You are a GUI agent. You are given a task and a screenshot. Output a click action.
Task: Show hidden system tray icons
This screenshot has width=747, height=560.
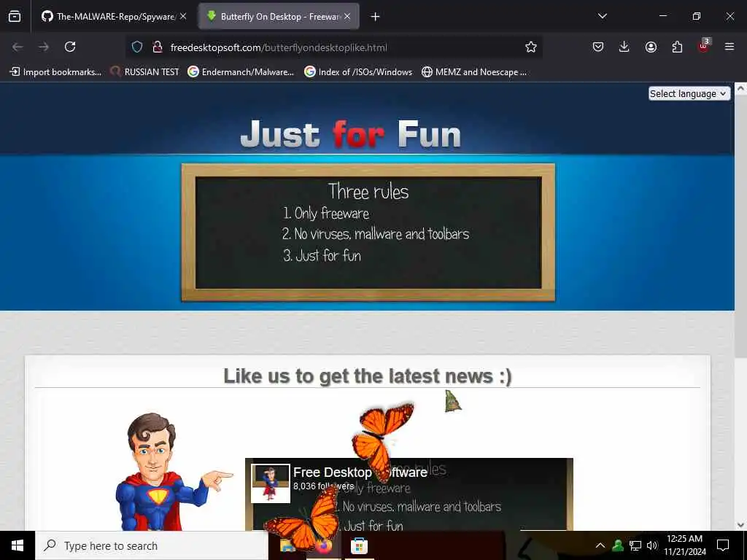pyautogui.click(x=600, y=545)
